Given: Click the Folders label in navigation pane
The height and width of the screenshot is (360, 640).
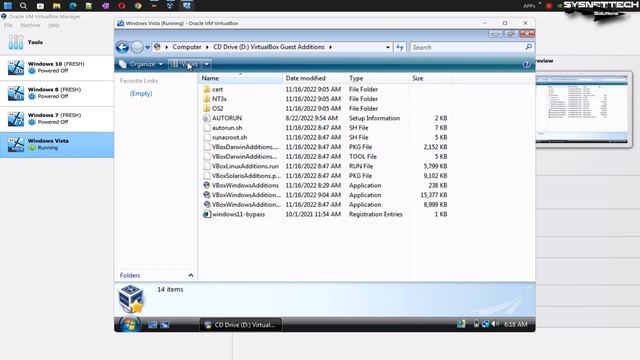Looking at the screenshot, I should tap(130, 276).
